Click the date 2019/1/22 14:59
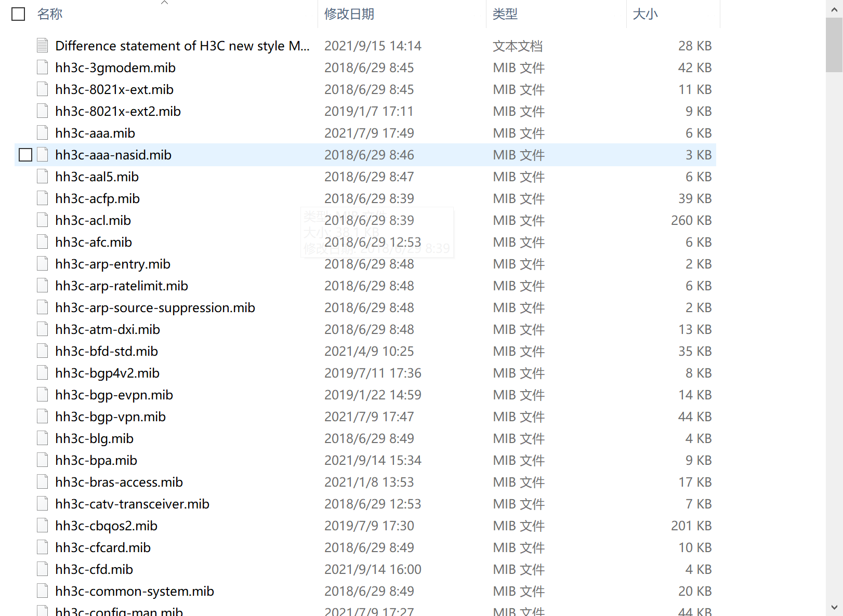This screenshot has width=843, height=616. click(x=373, y=395)
